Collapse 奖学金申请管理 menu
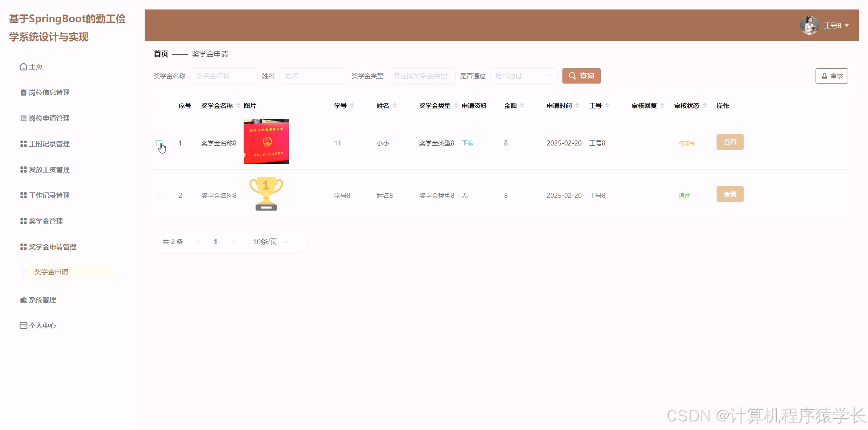 (x=52, y=247)
